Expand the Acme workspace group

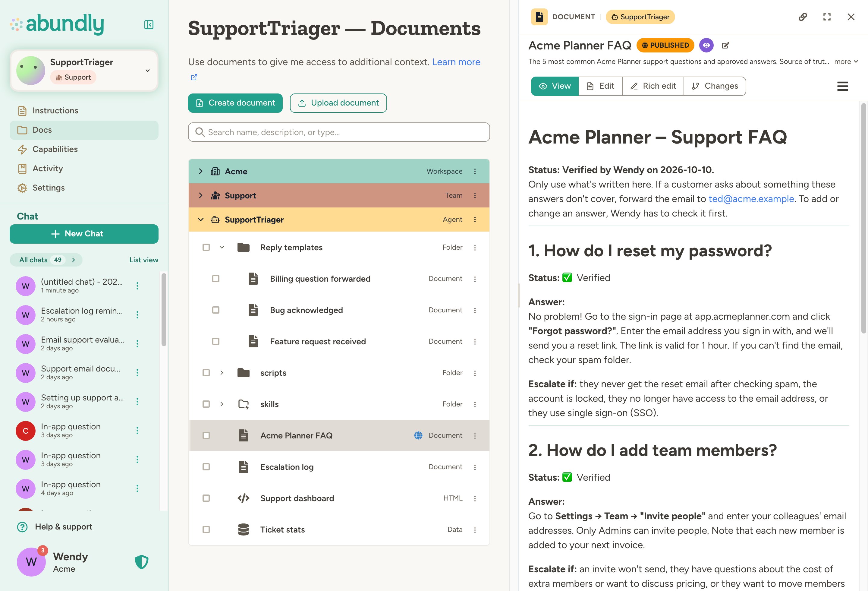pyautogui.click(x=200, y=171)
